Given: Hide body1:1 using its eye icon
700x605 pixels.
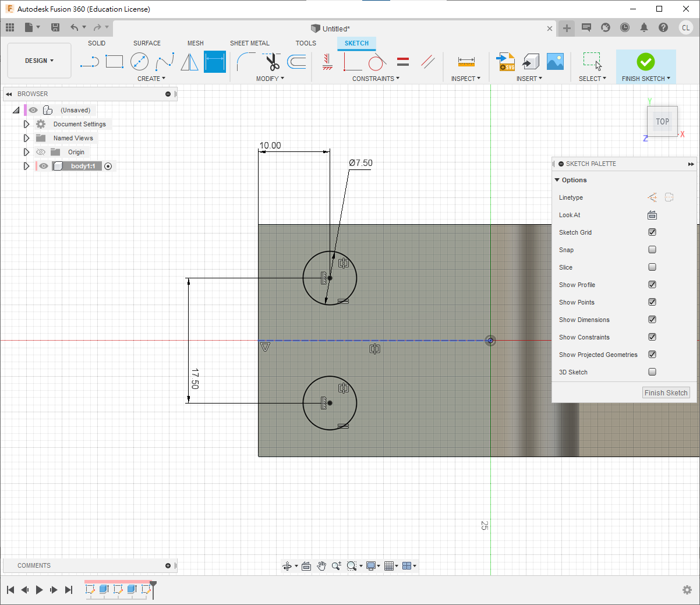Looking at the screenshot, I should 44,166.
